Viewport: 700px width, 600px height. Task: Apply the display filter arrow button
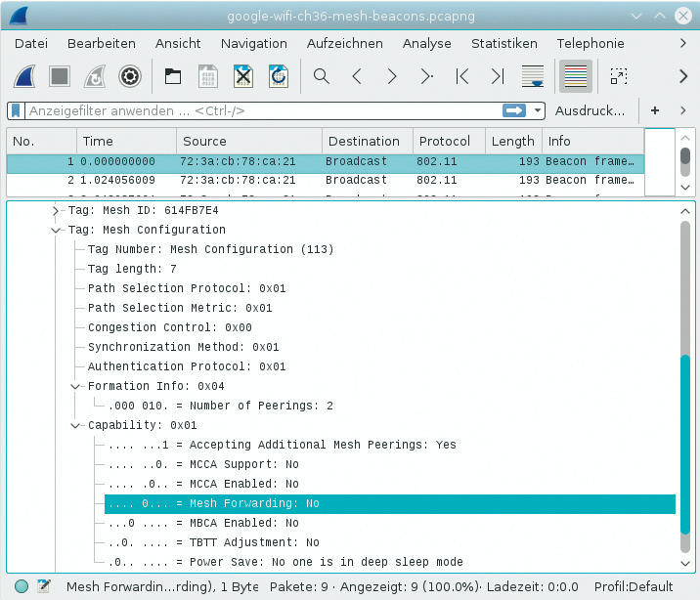coord(514,110)
